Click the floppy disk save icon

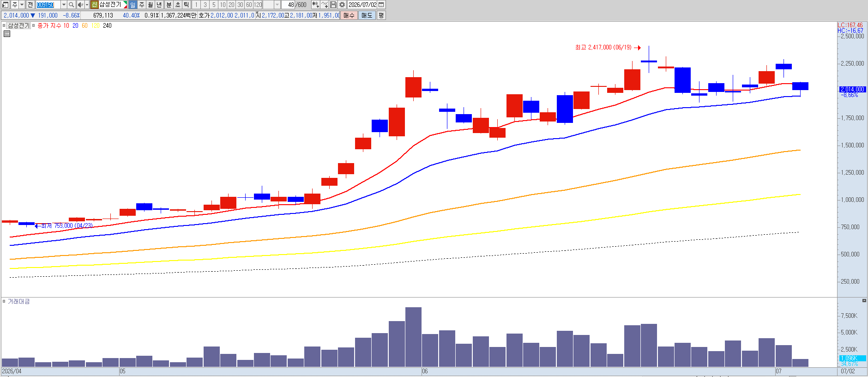tap(333, 5)
